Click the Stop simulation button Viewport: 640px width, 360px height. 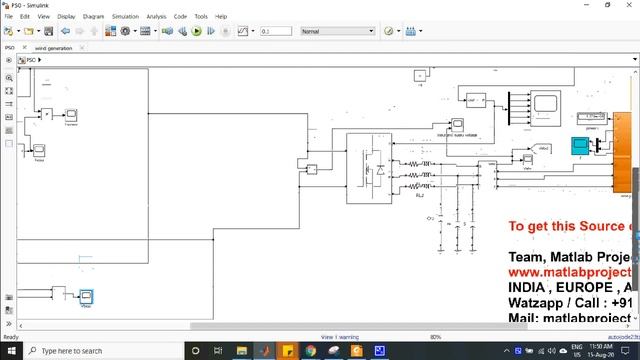[225, 31]
